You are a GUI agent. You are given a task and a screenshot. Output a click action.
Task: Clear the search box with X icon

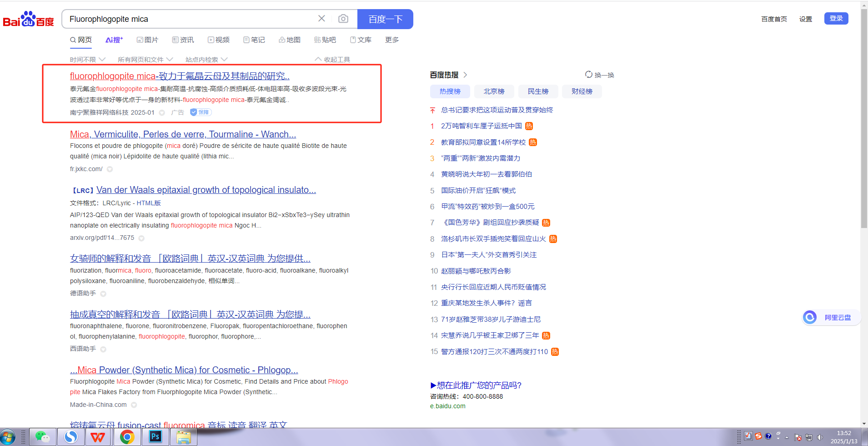(x=321, y=19)
